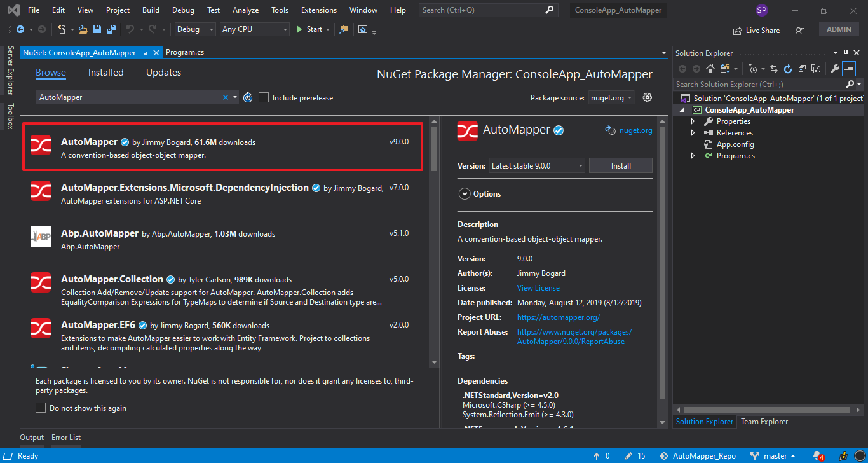Refresh the Solution Explorer
This screenshot has width=868, height=463.
788,68
